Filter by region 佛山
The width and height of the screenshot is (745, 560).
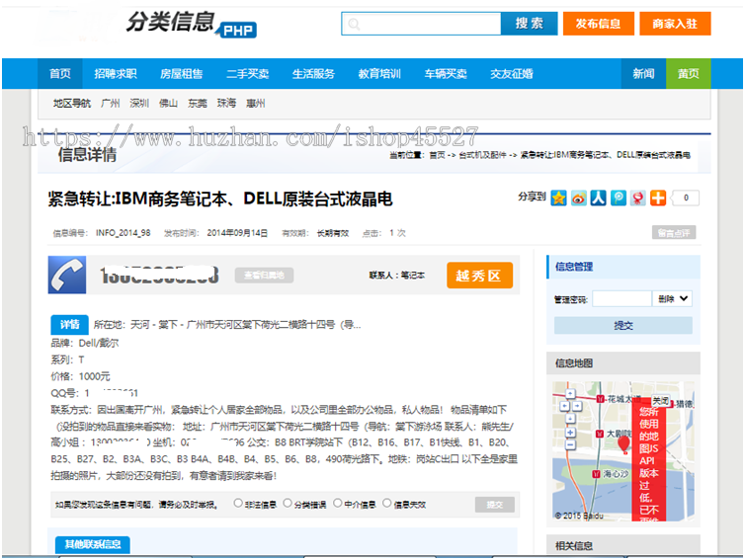point(168,103)
